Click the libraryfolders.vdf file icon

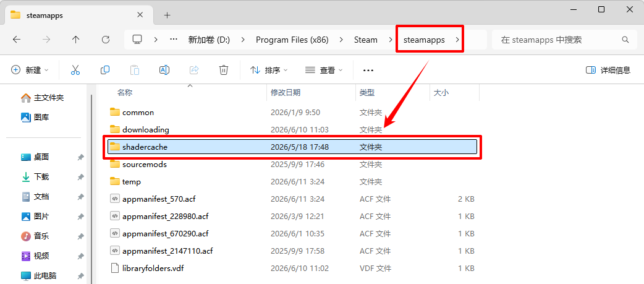(x=114, y=269)
